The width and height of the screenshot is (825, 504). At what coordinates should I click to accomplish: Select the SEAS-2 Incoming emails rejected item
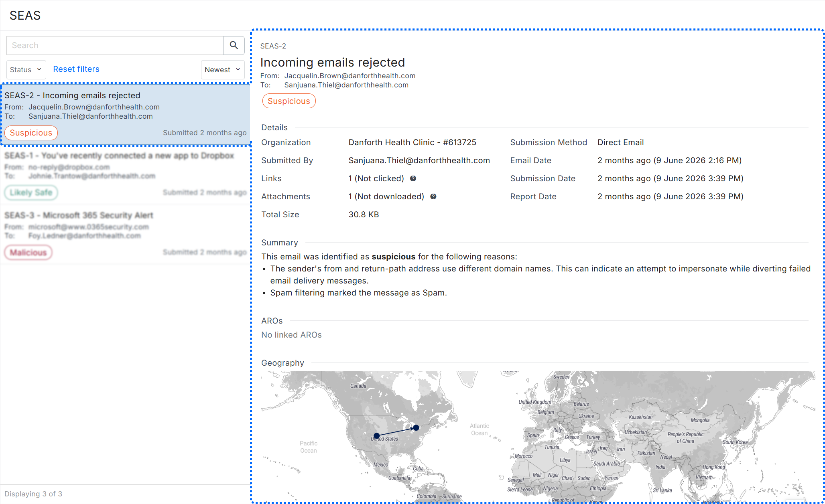(x=126, y=114)
